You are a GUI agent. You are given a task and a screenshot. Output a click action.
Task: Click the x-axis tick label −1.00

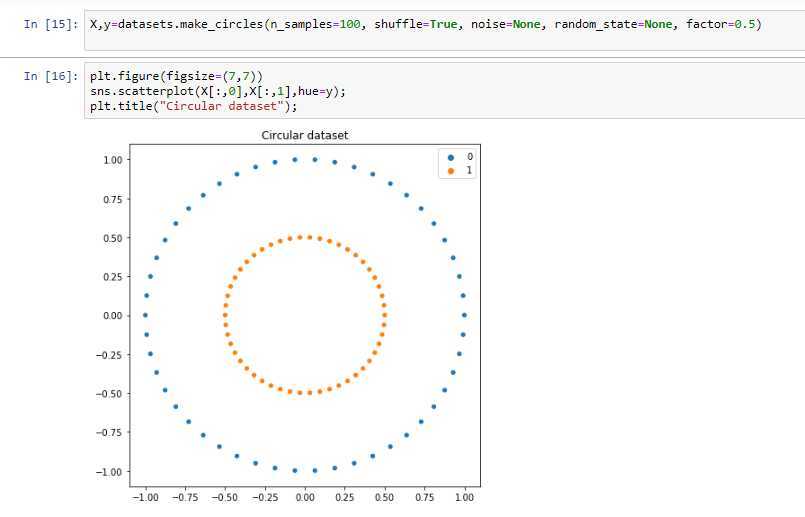(145, 497)
